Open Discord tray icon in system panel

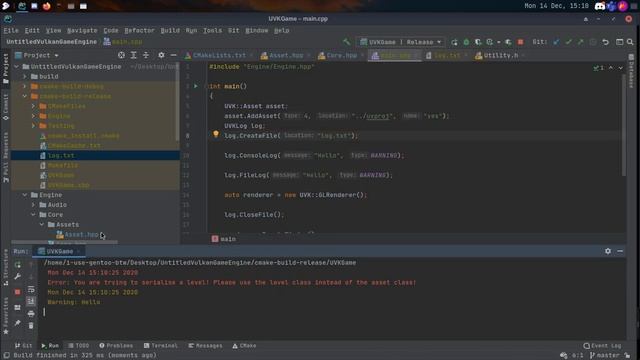pyautogui.click(x=599, y=6)
